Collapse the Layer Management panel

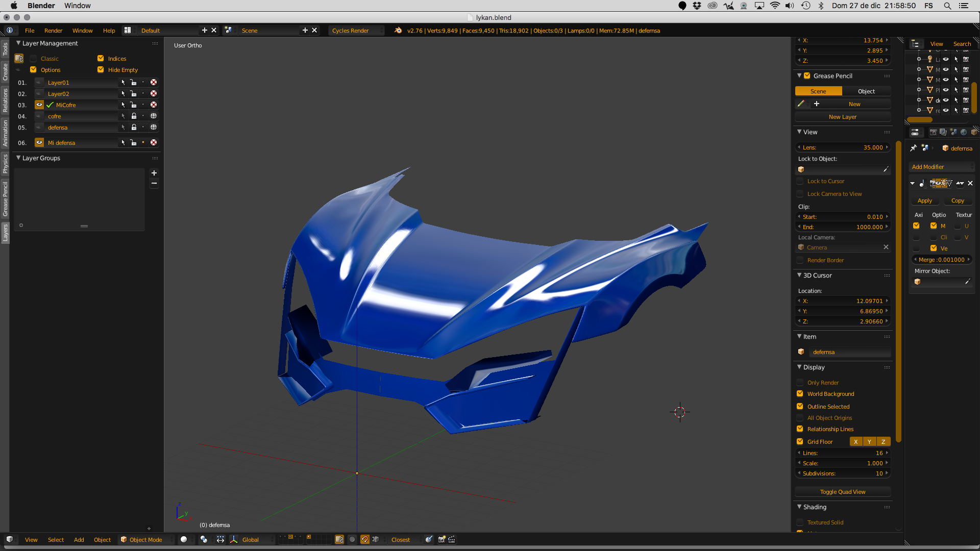coord(18,43)
